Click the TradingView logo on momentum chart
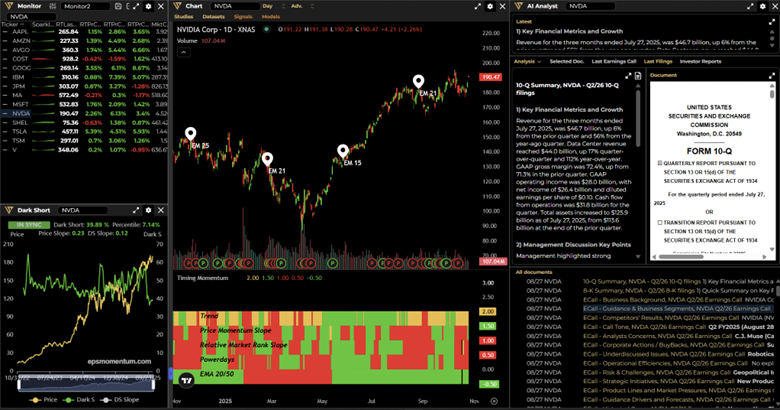This screenshot has height=410, width=780. pyautogui.click(x=187, y=381)
